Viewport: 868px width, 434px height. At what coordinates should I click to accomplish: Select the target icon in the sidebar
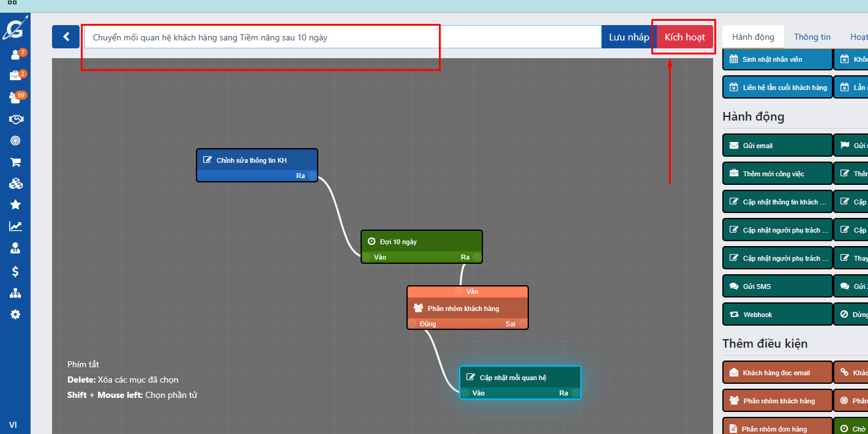click(x=15, y=141)
